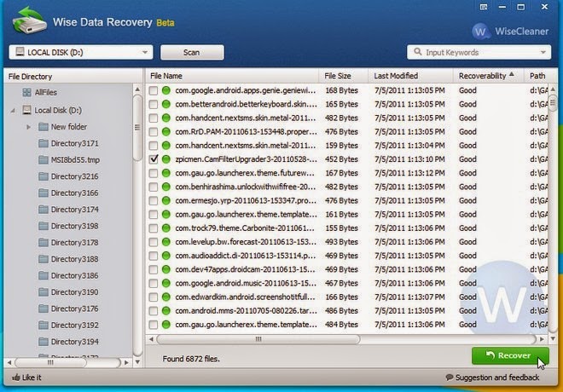The width and height of the screenshot is (563, 392).
Task: Check the com.ermesjo.yrp-20110613 file checkbox
Action: [154, 200]
